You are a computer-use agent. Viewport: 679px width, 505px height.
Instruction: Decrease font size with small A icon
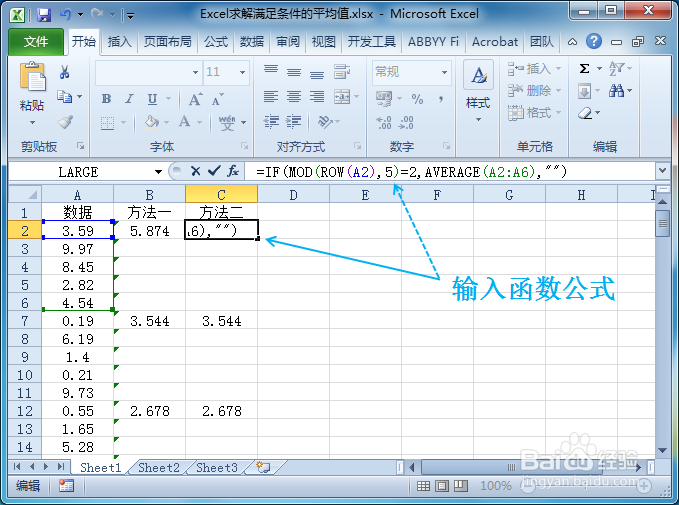(217, 99)
